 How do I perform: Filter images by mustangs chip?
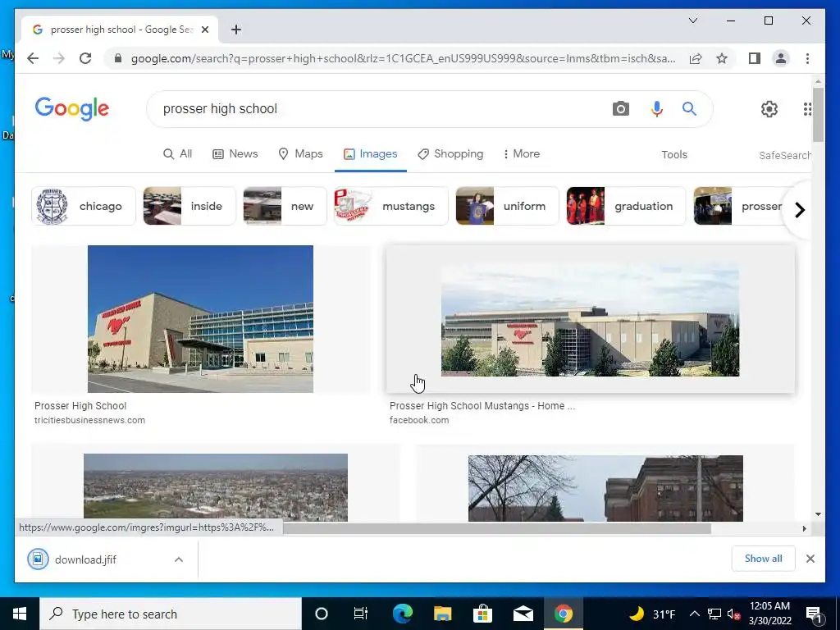391,206
